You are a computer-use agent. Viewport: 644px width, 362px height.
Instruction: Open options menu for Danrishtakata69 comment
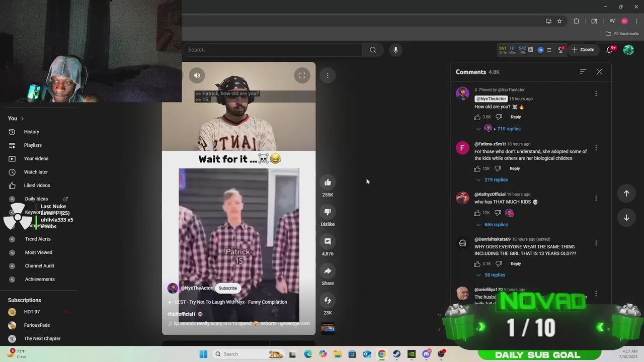596,243
